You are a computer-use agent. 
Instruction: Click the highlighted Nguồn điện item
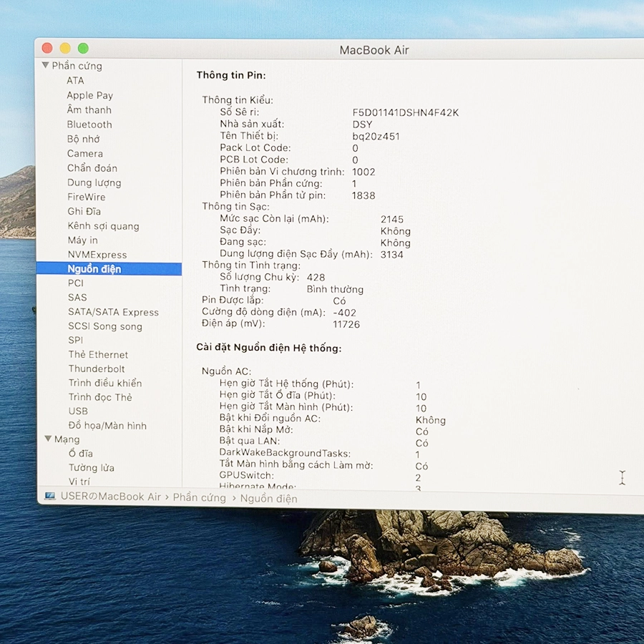click(x=94, y=269)
